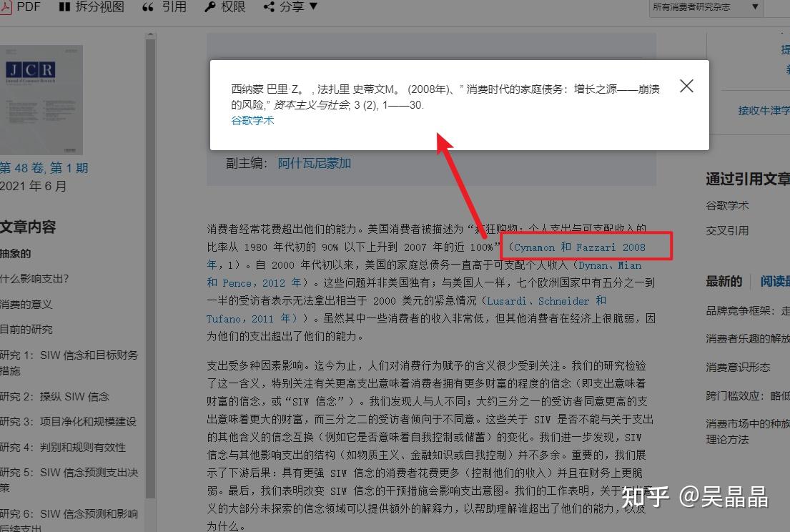Viewport: 790px width, 532px height.
Task: Open 副主编 阿什瓦尼蒙加 profile link
Action: point(315,162)
